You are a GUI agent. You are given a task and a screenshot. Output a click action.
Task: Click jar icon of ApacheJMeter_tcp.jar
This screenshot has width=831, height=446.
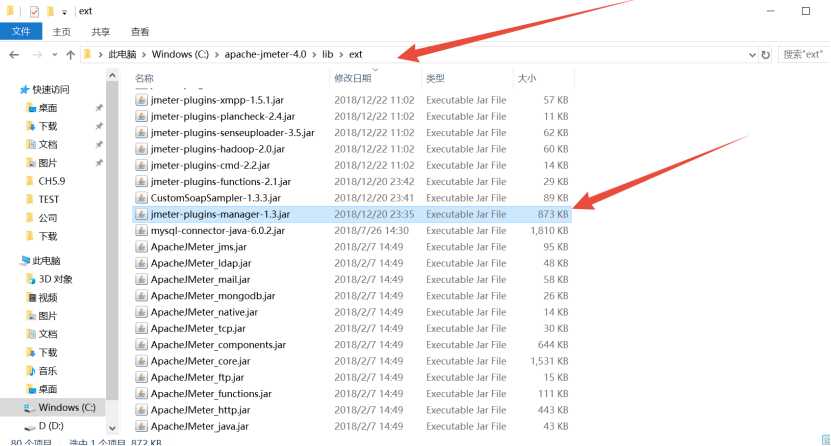pyautogui.click(x=141, y=328)
